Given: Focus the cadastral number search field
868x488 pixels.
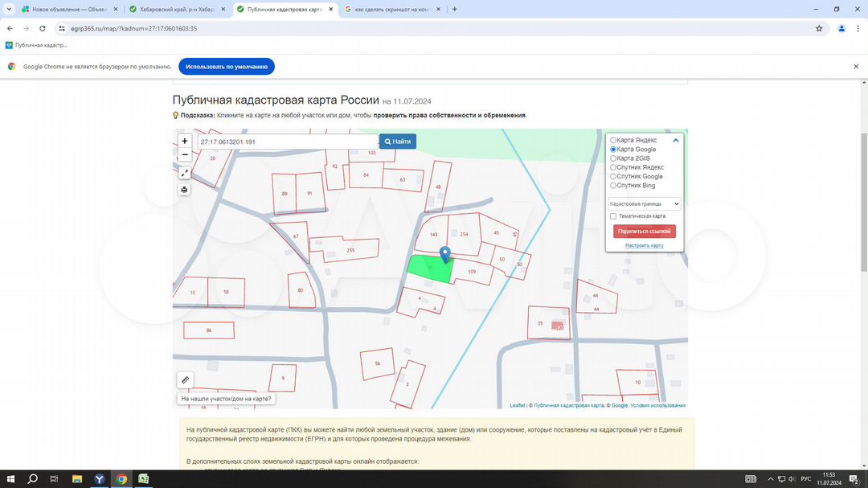Looking at the screenshot, I should (286, 141).
